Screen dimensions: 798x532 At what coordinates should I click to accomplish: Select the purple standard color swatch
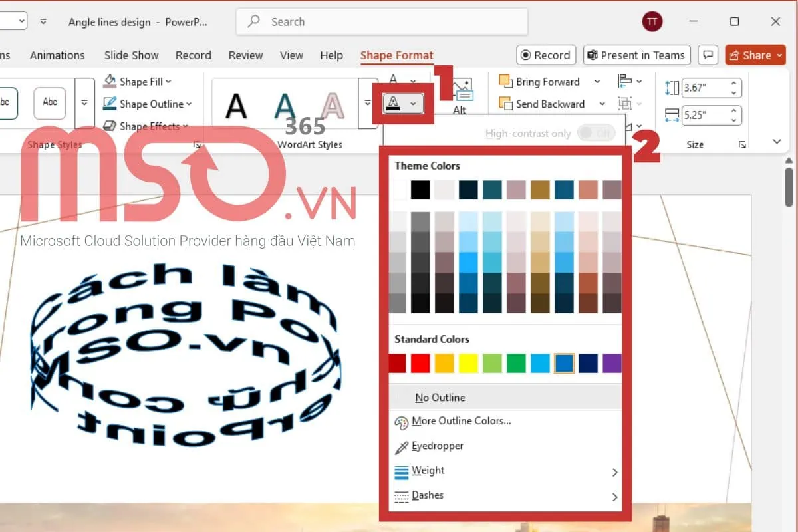(612, 363)
